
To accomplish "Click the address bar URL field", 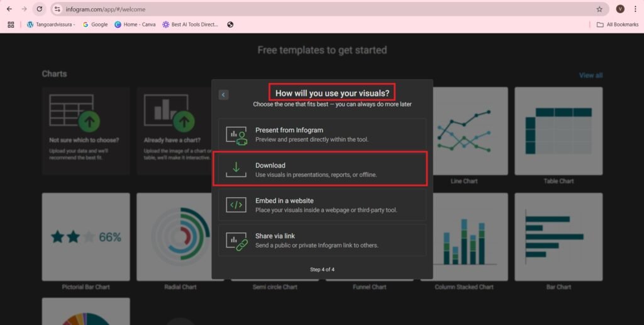I will (328, 9).
